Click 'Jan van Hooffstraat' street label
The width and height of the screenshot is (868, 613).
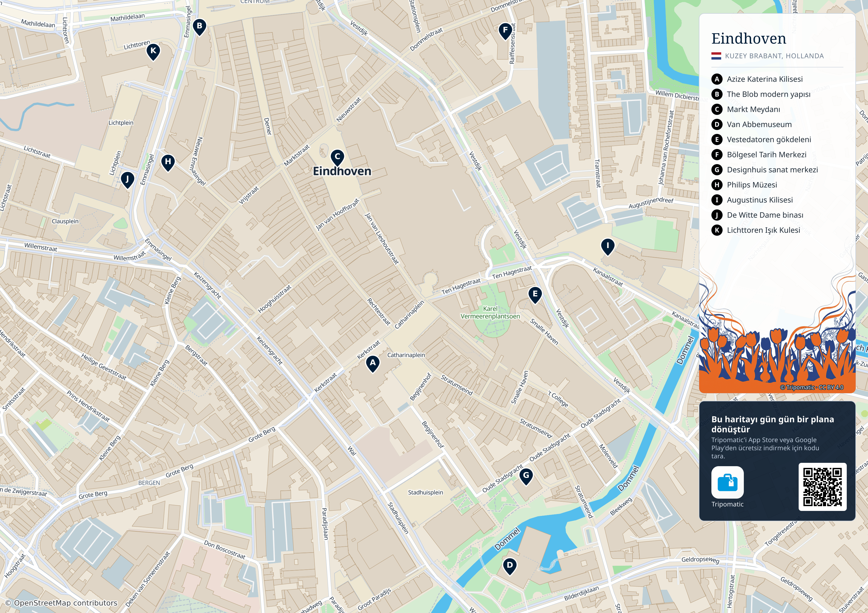click(x=337, y=214)
